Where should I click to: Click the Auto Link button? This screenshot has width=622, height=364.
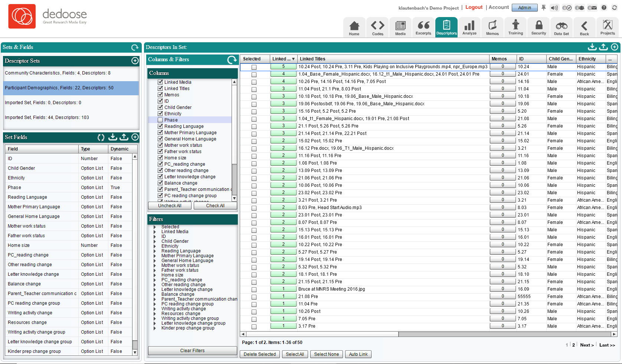point(358,354)
